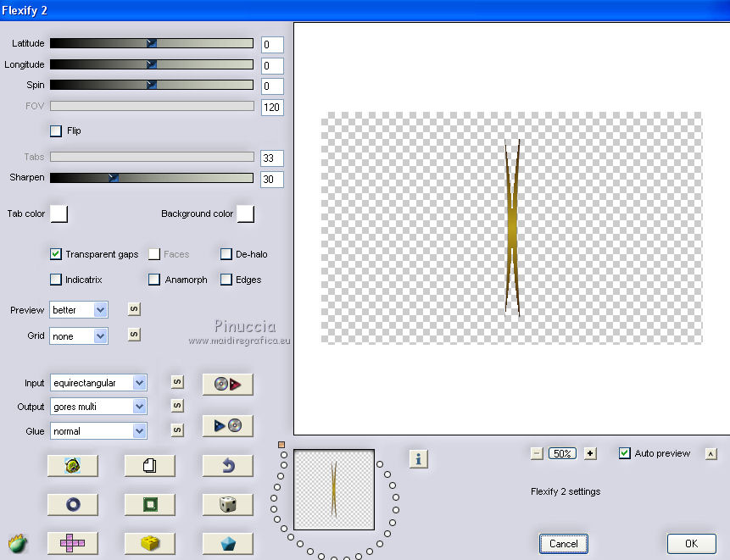Click the Latitude slider track
Image resolution: width=730 pixels, height=560 pixels.
[152, 43]
